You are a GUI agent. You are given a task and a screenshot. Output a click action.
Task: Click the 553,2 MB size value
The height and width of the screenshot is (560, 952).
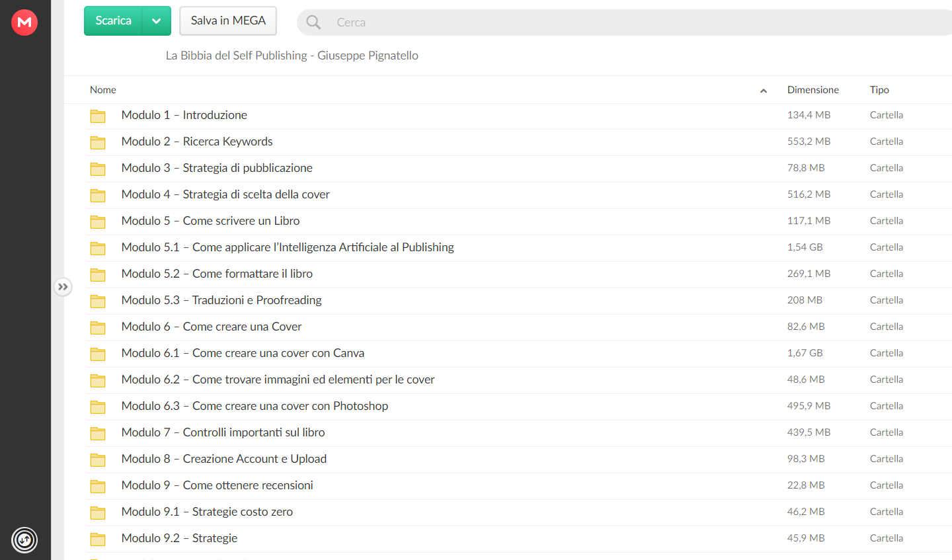tap(809, 141)
